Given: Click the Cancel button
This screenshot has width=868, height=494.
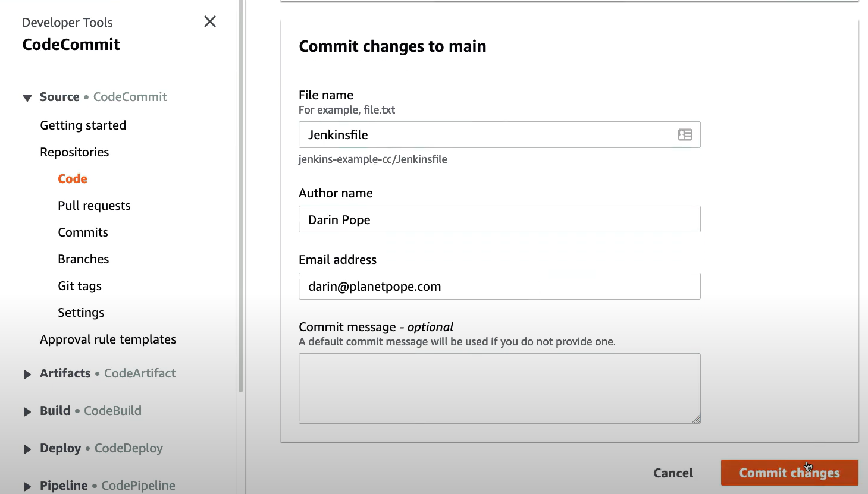Looking at the screenshot, I should point(673,473).
